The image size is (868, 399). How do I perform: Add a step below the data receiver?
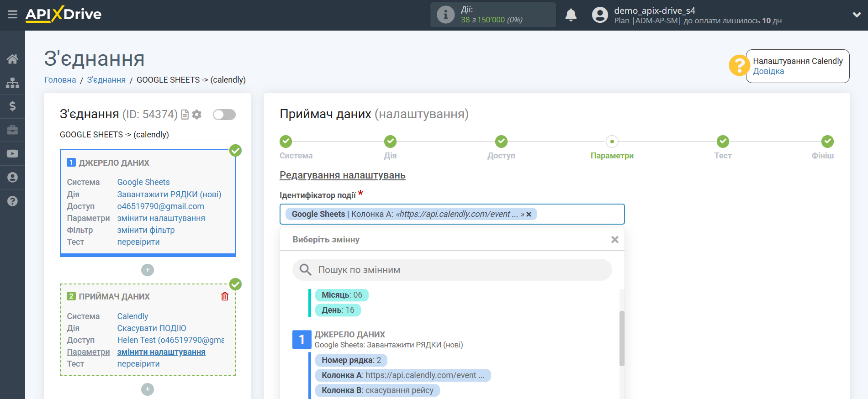pos(148,389)
